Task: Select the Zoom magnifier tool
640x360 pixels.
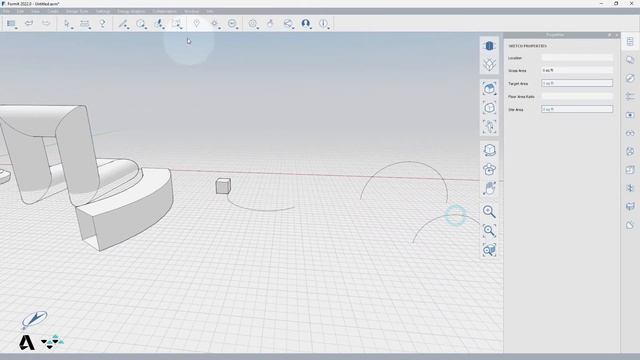Action: (x=489, y=211)
